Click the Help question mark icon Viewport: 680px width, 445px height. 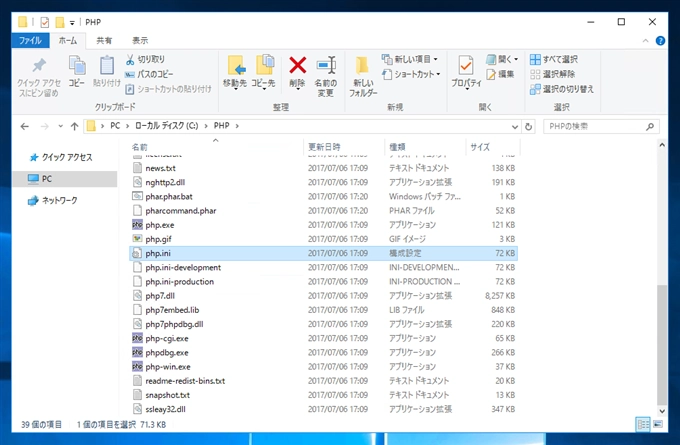click(660, 41)
